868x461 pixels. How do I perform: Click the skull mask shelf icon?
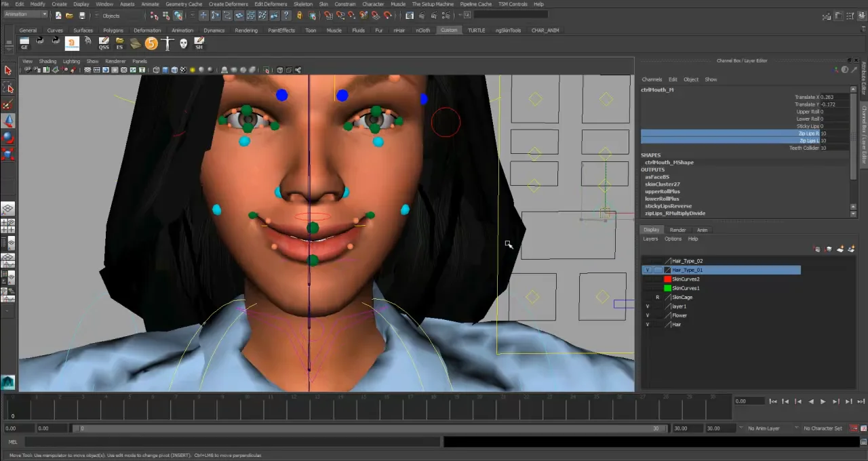(x=183, y=43)
